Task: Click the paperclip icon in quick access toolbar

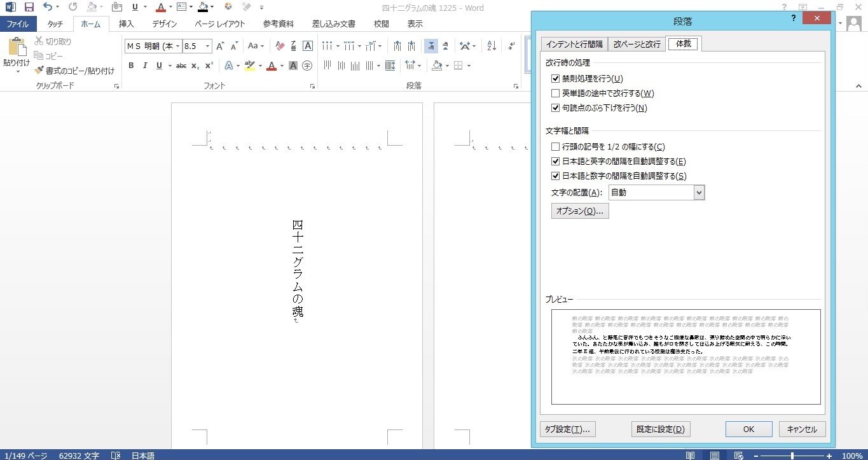Action: point(116,8)
